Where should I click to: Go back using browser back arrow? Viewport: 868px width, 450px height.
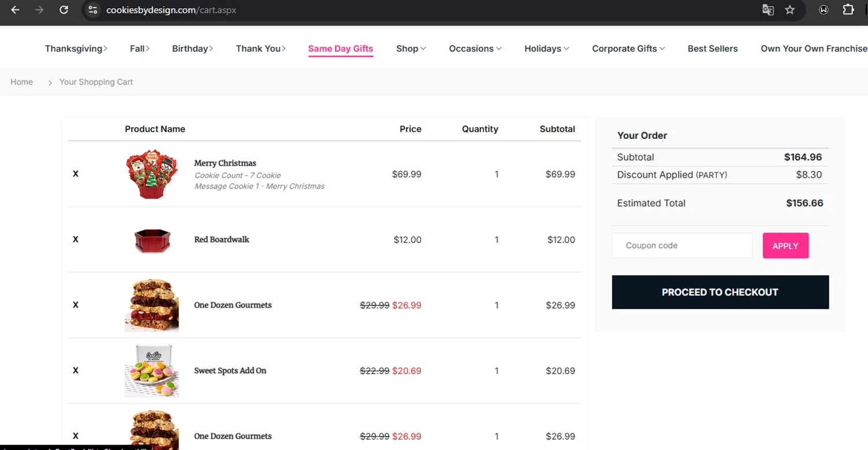[15, 10]
